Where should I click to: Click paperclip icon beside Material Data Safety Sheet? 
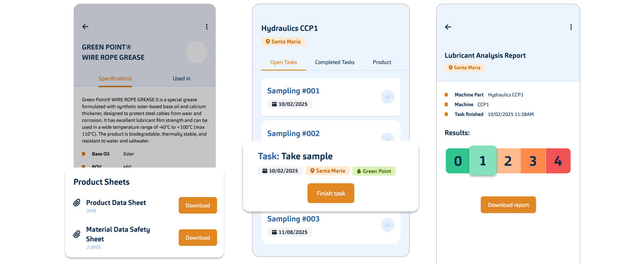pyautogui.click(x=77, y=234)
